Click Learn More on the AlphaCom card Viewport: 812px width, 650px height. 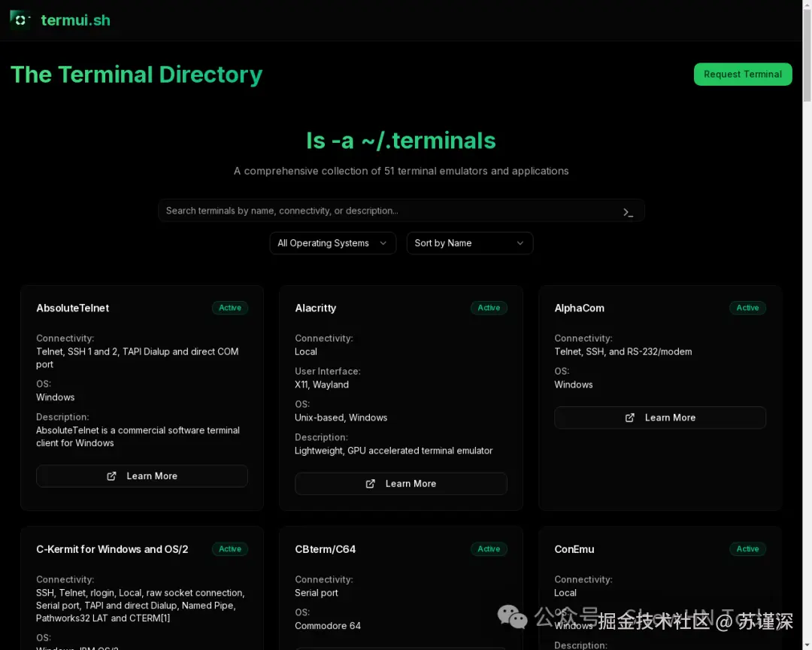pyautogui.click(x=659, y=418)
